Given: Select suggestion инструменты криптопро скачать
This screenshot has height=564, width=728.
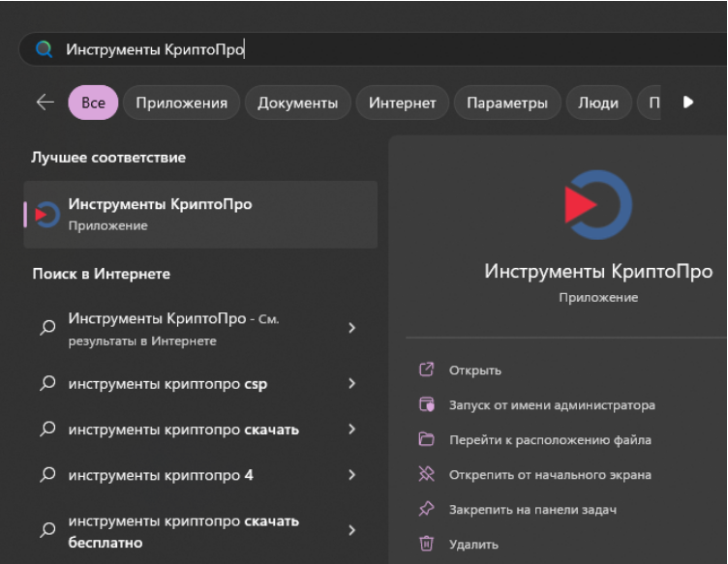Looking at the screenshot, I should click(200, 429).
